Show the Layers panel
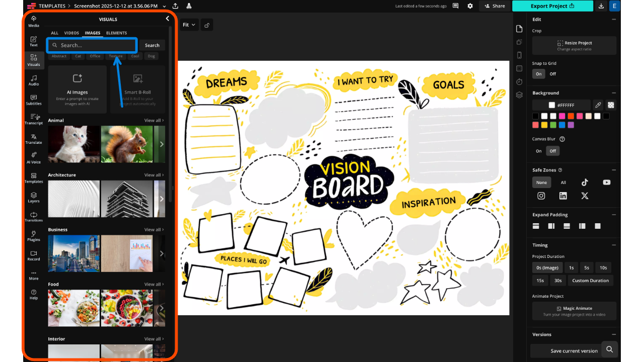 point(33,198)
